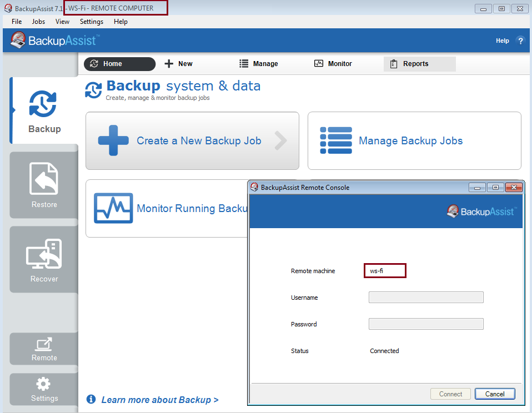532x413 pixels.
Task: Maximize the Remote Console dialog
Action: (495, 187)
